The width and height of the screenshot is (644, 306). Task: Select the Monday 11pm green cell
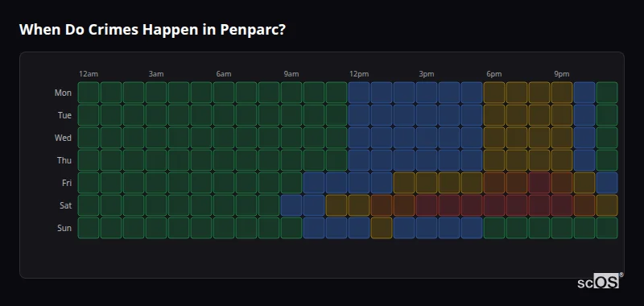click(x=607, y=93)
